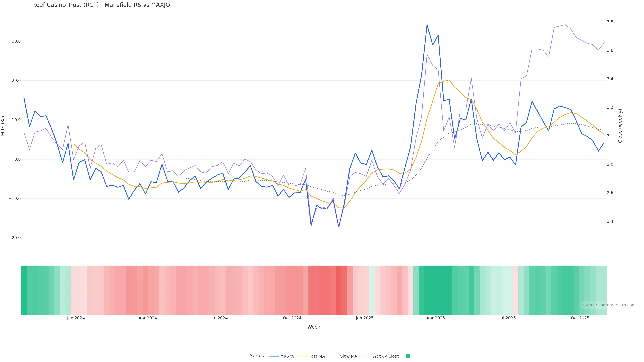The width and height of the screenshot is (644, 362).
Task: Click the blue MRS % legend line icon
Action: [x=274, y=356]
